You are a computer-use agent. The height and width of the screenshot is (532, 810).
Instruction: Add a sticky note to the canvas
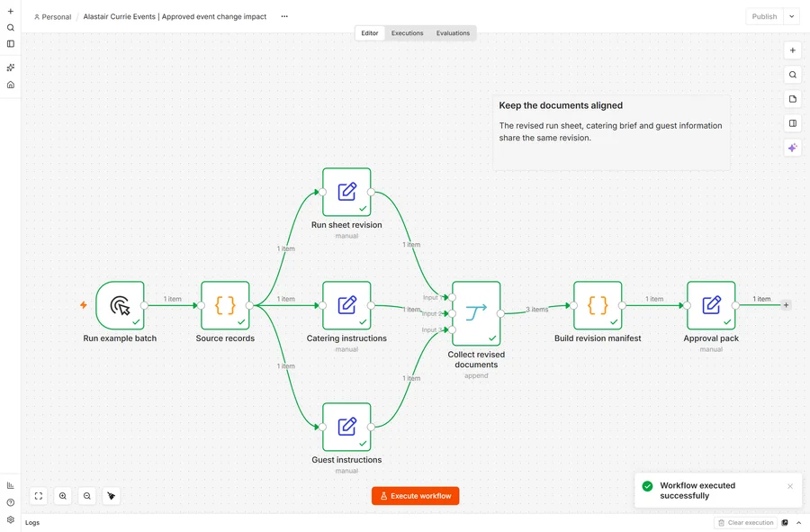point(792,99)
